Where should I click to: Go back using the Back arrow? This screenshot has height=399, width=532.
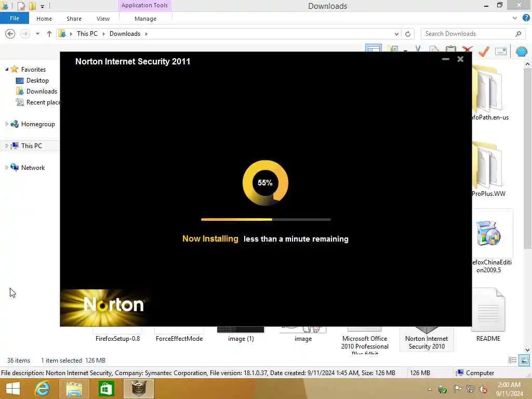(10, 34)
